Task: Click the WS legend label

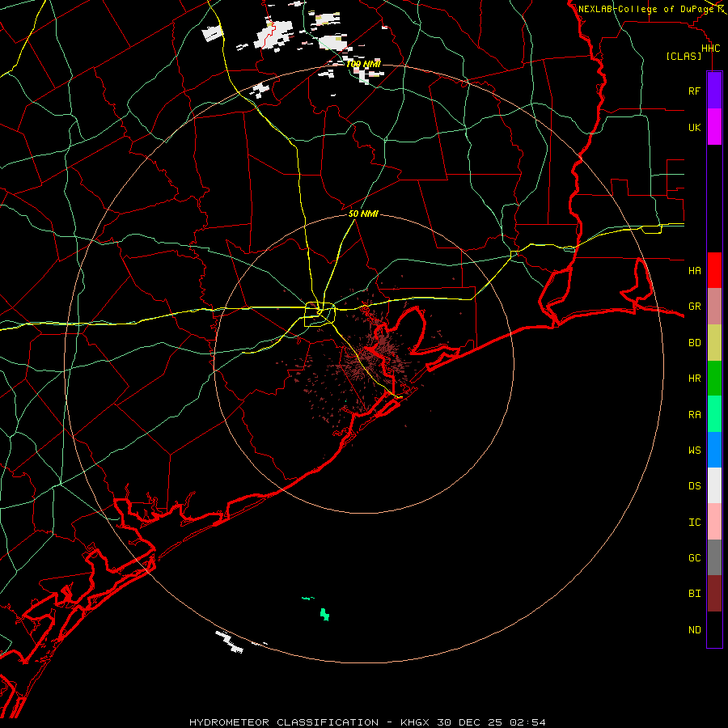Action: point(694,451)
